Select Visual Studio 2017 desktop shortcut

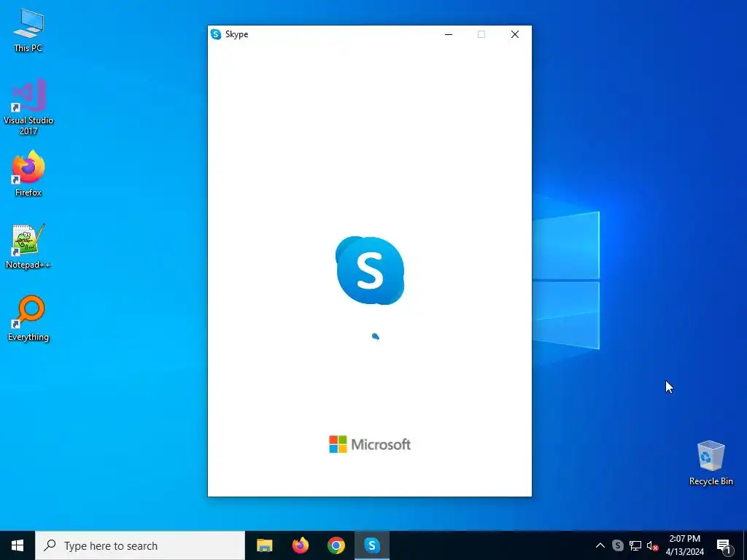coord(28,107)
